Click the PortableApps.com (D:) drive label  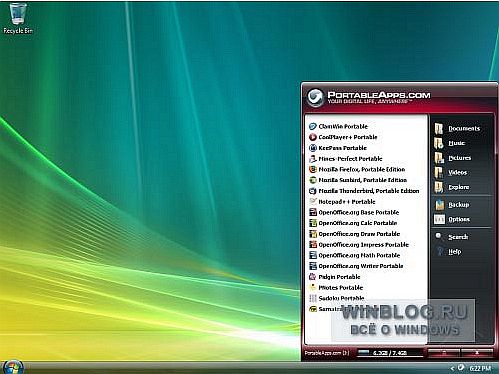point(327,353)
